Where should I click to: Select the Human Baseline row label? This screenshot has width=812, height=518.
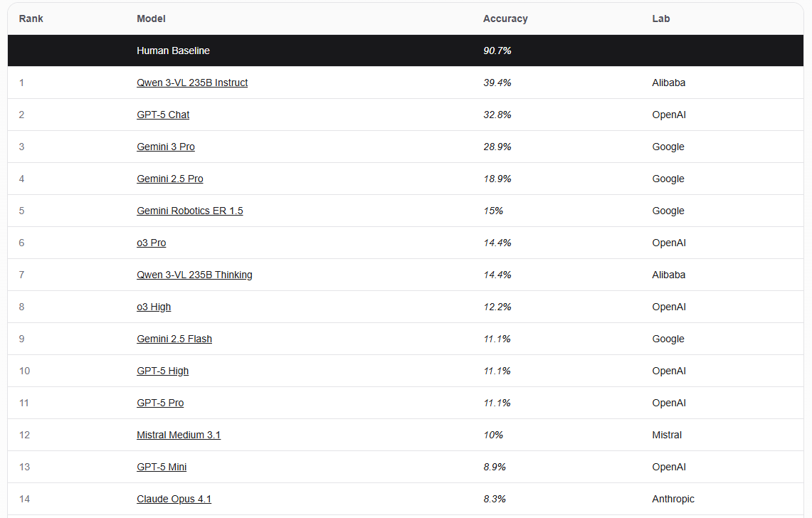(173, 51)
